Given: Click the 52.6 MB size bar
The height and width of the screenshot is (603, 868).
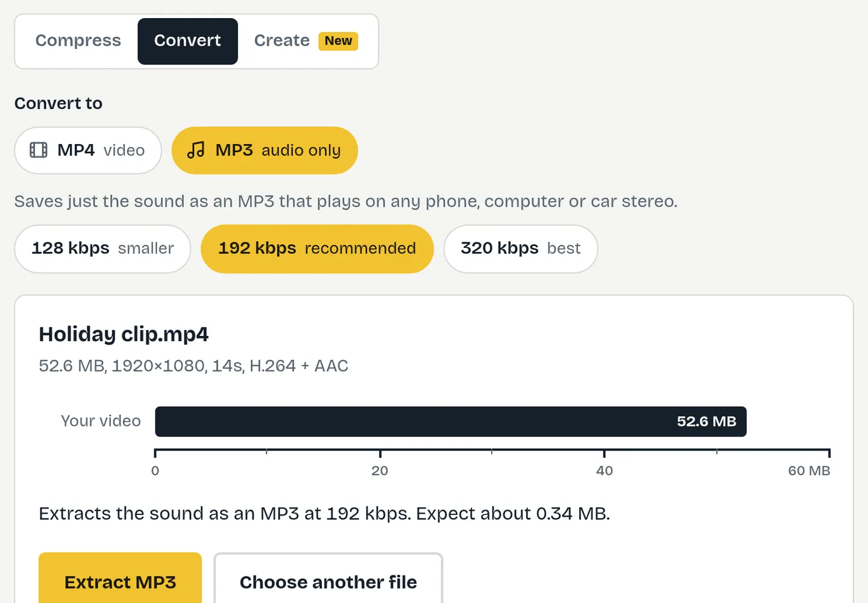Looking at the screenshot, I should [x=451, y=421].
